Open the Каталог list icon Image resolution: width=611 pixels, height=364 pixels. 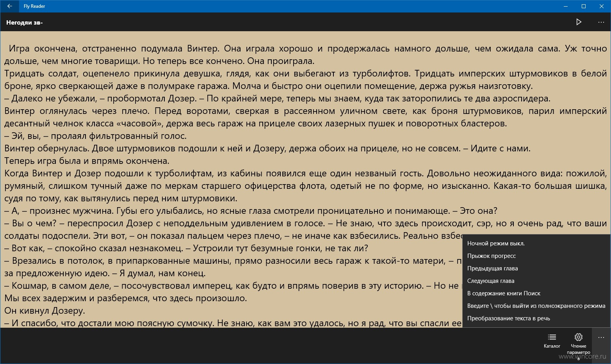pos(552,340)
